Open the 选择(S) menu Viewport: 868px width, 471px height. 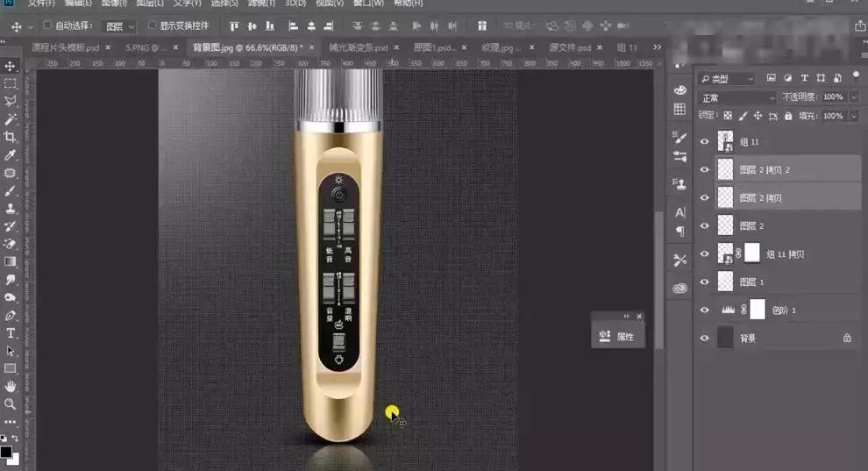coord(224,4)
